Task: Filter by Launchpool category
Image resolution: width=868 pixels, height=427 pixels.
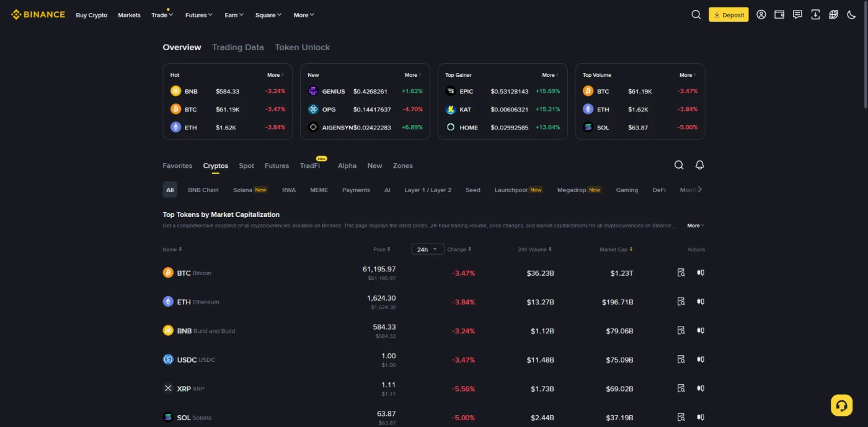Action: pos(518,190)
